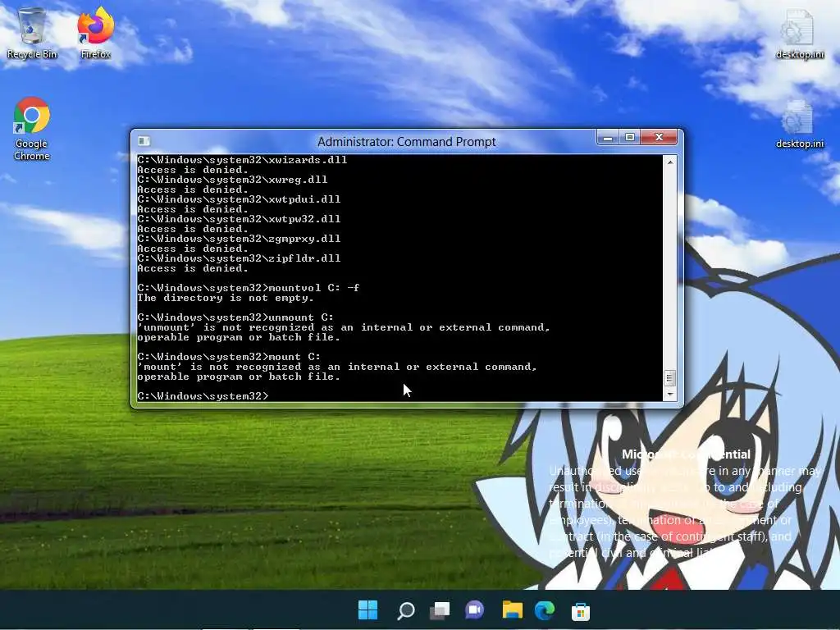Screen dimensions: 840x630
Task: Open File Explorer from the taskbar
Action: 512,609
